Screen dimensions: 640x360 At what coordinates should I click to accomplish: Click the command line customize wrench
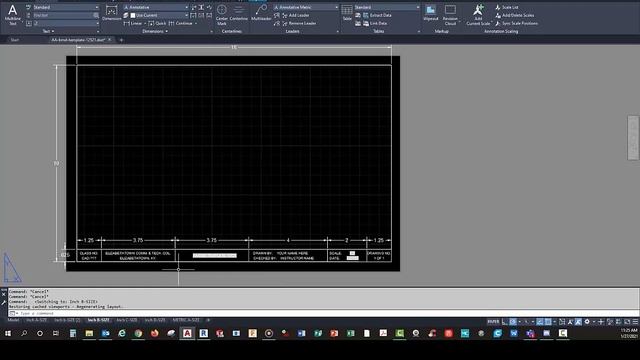pos(4,302)
